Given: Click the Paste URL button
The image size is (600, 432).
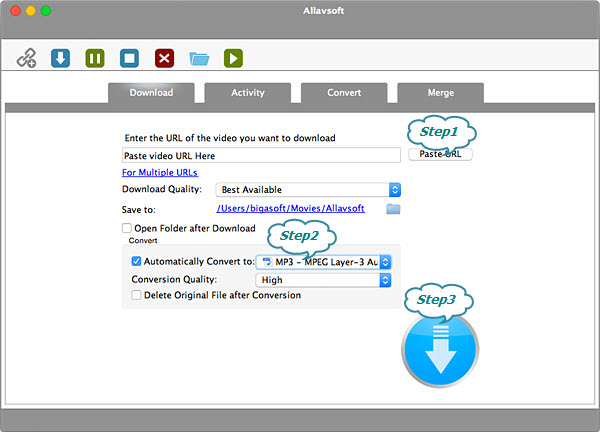Looking at the screenshot, I should point(440,154).
